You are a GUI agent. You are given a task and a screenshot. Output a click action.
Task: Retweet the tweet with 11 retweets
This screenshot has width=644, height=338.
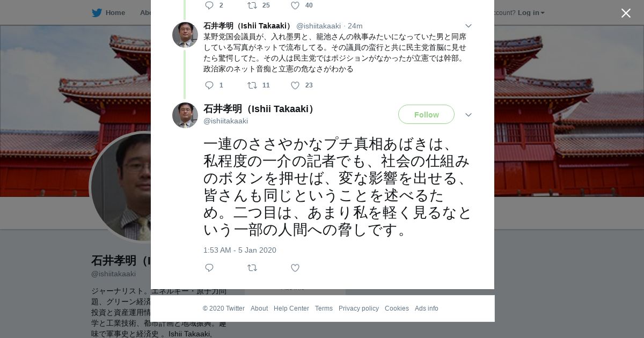tap(252, 85)
